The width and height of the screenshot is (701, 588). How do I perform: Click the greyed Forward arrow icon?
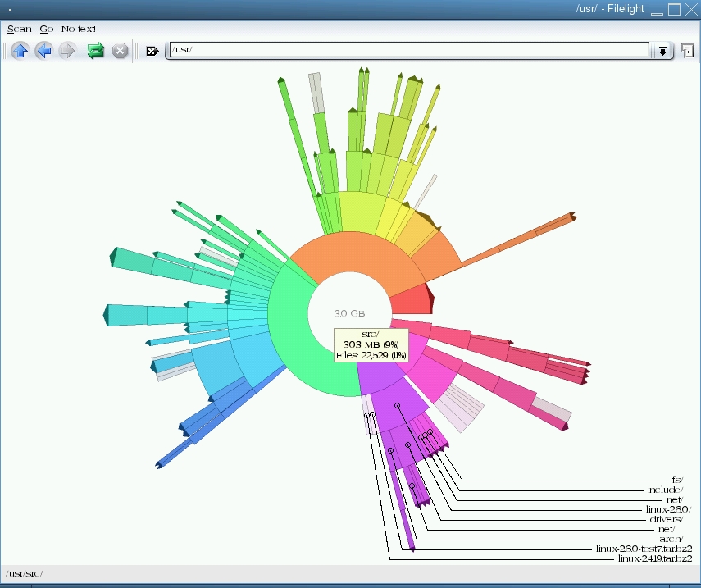pyautogui.click(x=67, y=51)
